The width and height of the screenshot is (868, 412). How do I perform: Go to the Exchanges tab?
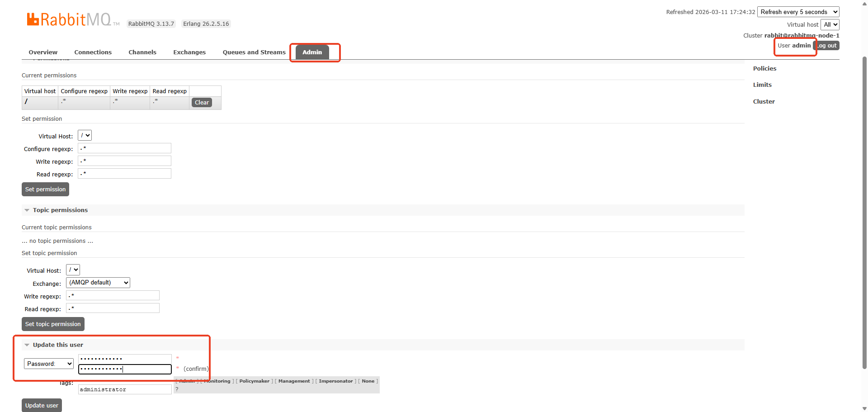pyautogui.click(x=189, y=52)
